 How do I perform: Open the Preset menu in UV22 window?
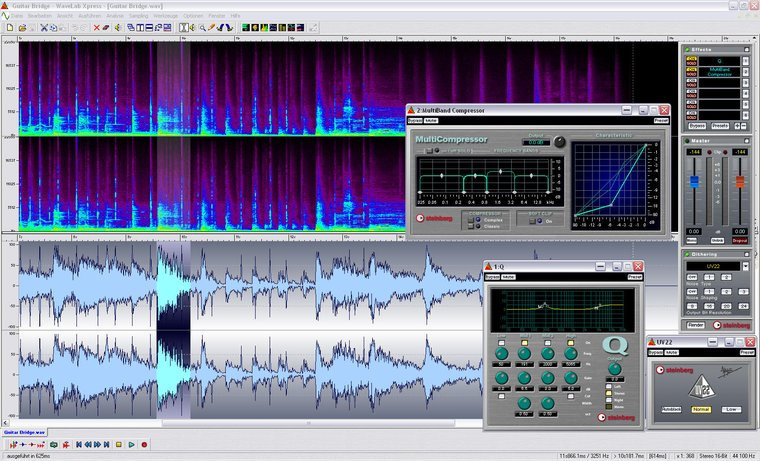click(746, 353)
